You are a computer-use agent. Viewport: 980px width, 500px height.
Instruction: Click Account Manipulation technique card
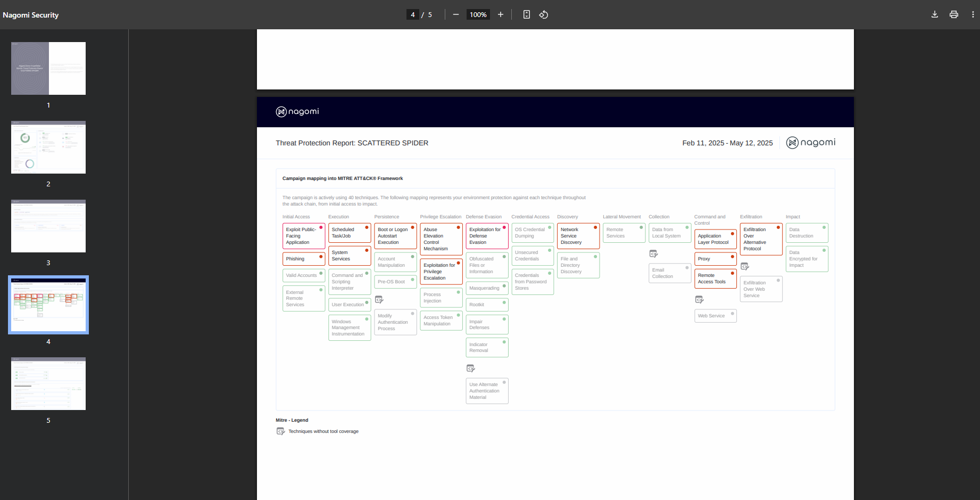(395, 262)
